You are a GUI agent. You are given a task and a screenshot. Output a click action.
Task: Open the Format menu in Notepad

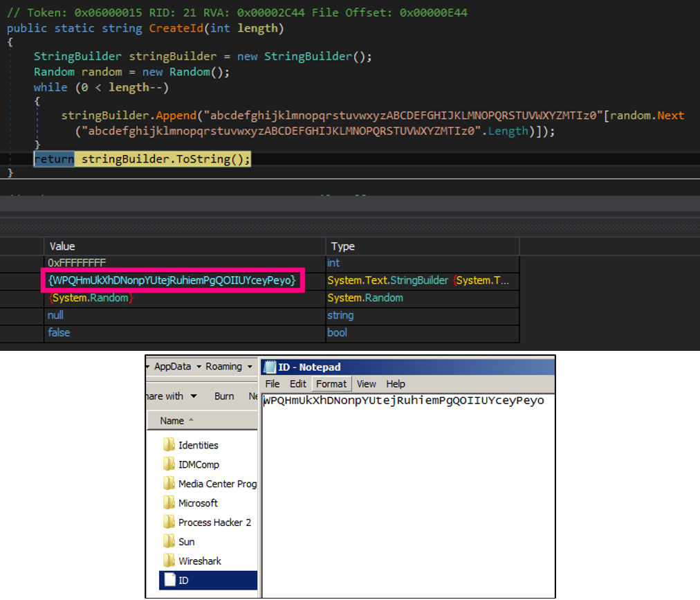point(331,383)
